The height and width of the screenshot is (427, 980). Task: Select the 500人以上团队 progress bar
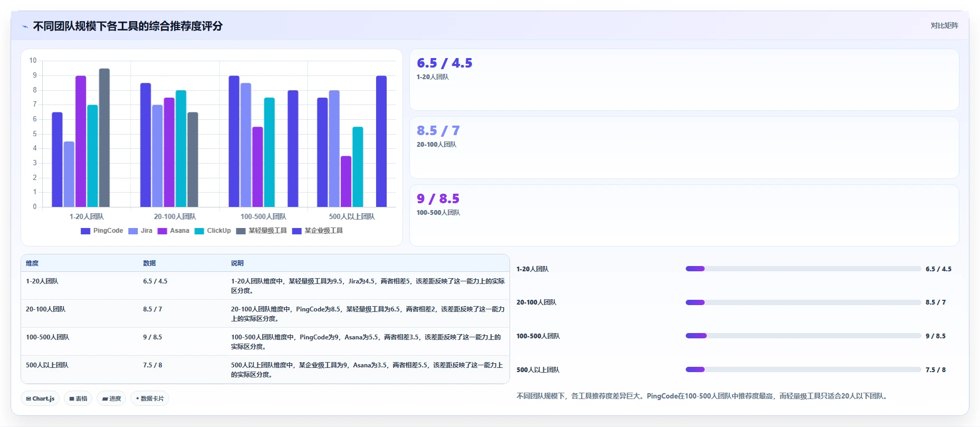[803, 369]
